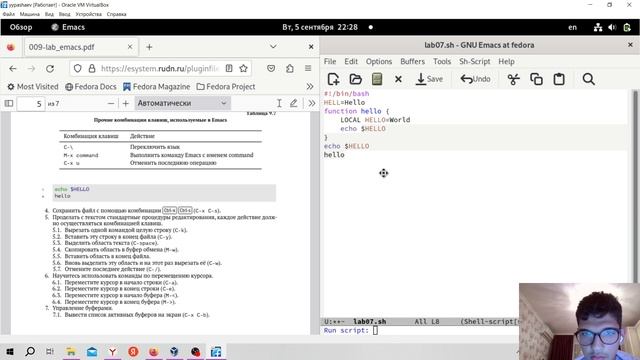640x360 pixels.
Task: Open the directory browser icon in Emacs toolbar
Action: [377, 79]
